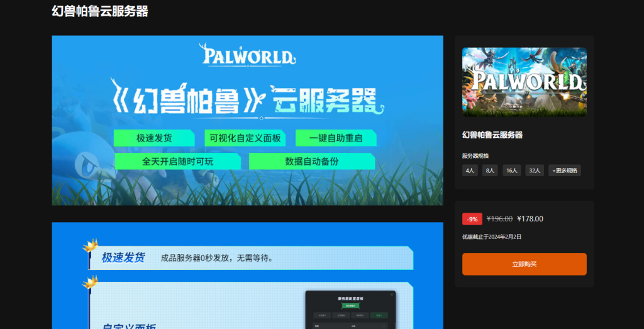Click 优惠截止于2024年2月2日 promotion deadline text
Viewport: 644px width, 329px height.
492,237
